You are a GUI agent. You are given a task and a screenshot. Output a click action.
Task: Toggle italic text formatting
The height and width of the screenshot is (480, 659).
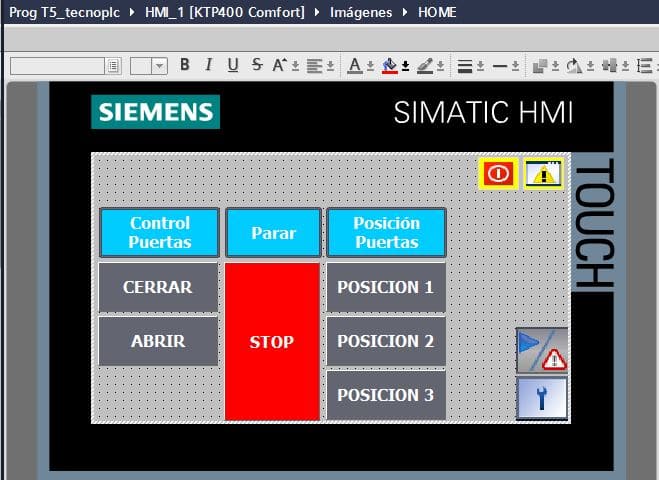click(209, 66)
